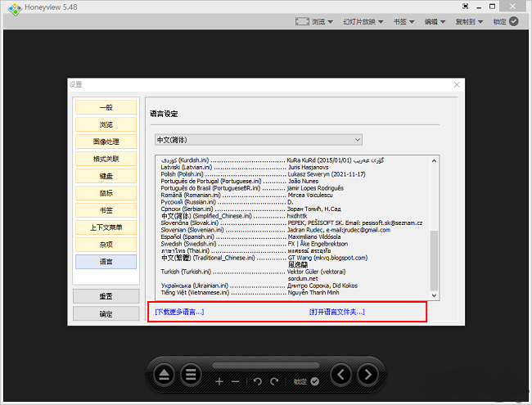Switch to the 一般 general settings tab
The width and height of the screenshot is (532, 405).
pyautogui.click(x=106, y=107)
